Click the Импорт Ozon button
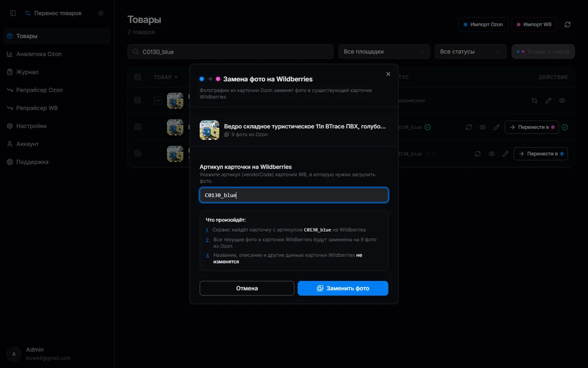Screen dimensions: 588x368 click(x=483, y=25)
